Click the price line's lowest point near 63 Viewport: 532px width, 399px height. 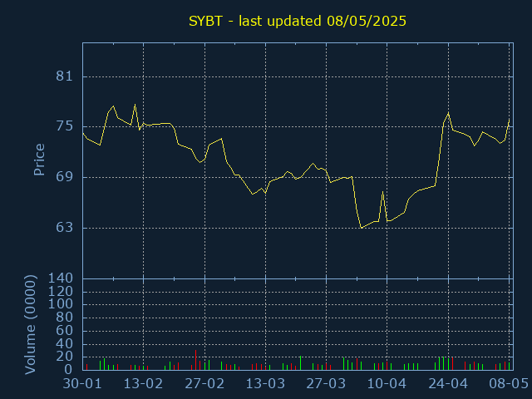click(362, 228)
